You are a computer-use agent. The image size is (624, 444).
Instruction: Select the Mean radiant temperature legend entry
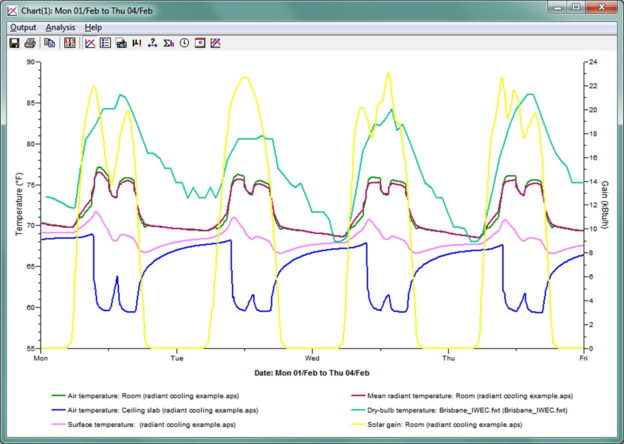click(458, 395)
